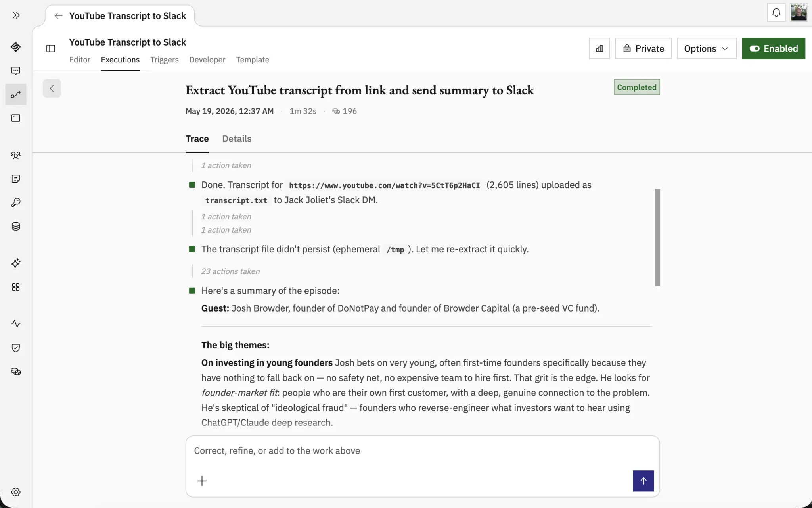This screenshot has width=812, height=508.
Task: Open the shield check icon in sidebar
Action: pyautogui.click(x=16, y=348)
